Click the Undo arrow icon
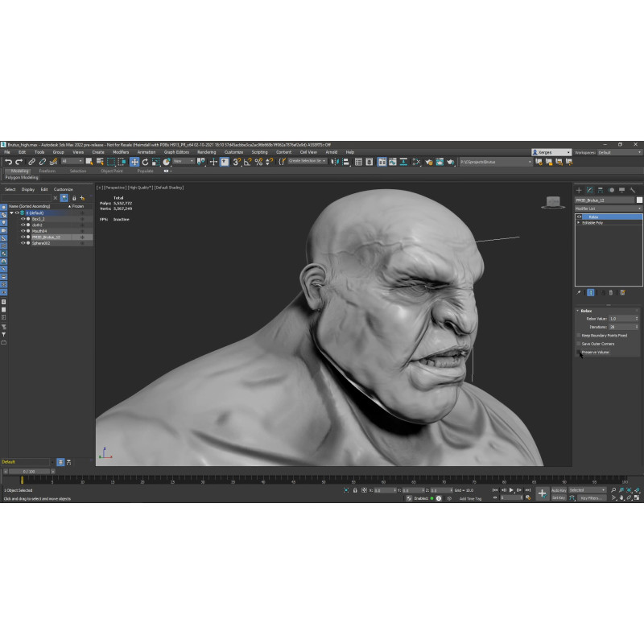 (x=8, y=162)
